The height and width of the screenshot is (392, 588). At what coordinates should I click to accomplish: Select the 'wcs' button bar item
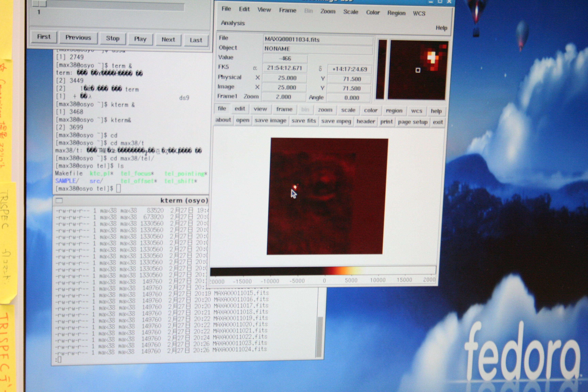[416, 111]
